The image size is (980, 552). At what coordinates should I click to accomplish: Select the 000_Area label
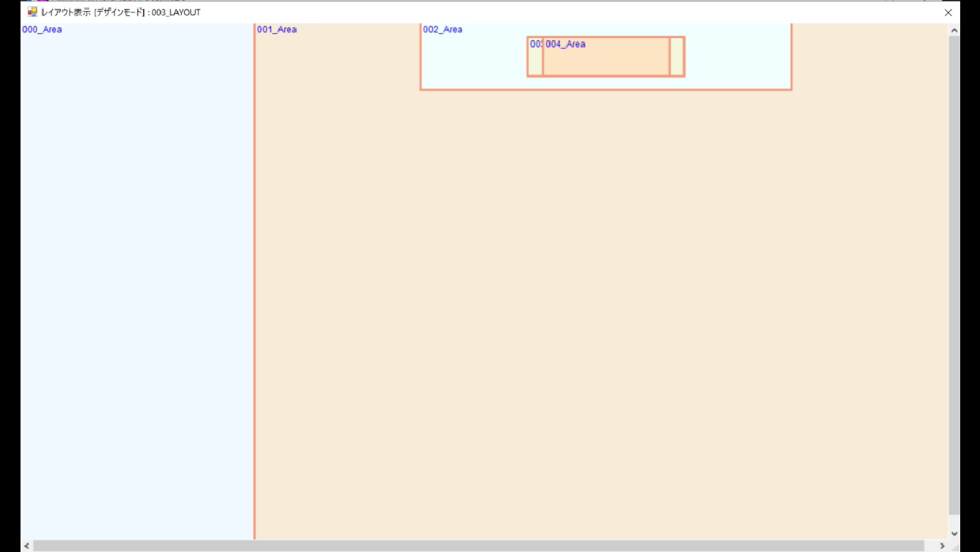[x=42, y=30]
